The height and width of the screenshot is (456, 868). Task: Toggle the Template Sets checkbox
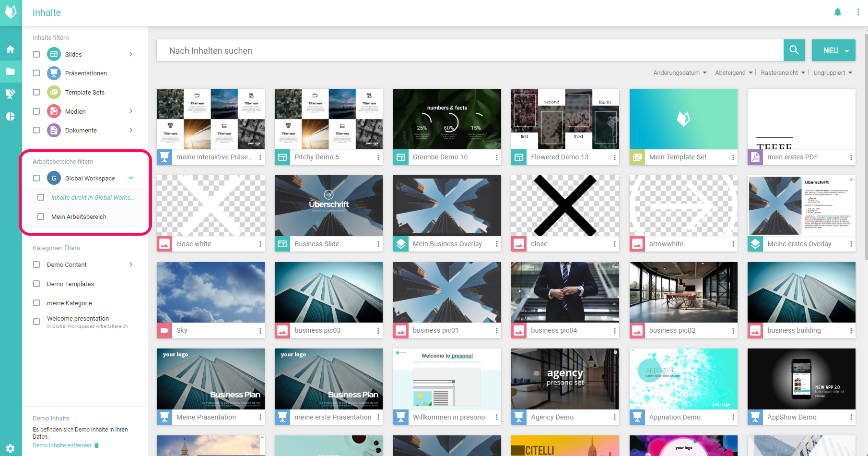pyautogui.click(x=36, y=92)
